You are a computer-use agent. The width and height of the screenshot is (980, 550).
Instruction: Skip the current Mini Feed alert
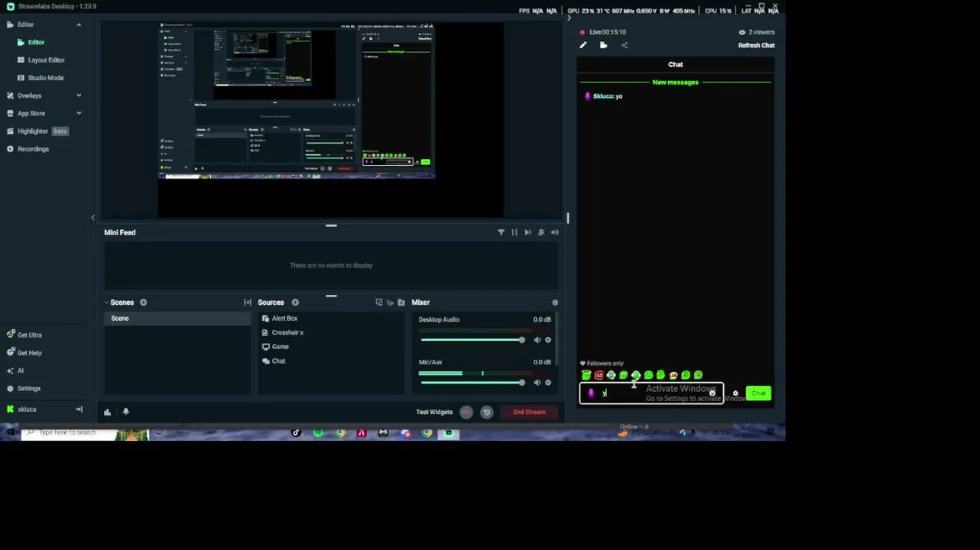pyautogui.click(x=527, y=232)
